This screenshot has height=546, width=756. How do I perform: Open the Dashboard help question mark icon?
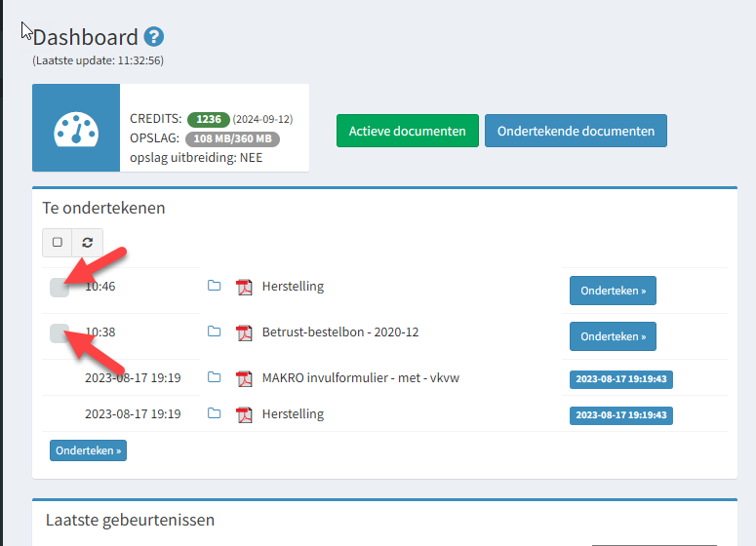(154, 37)
